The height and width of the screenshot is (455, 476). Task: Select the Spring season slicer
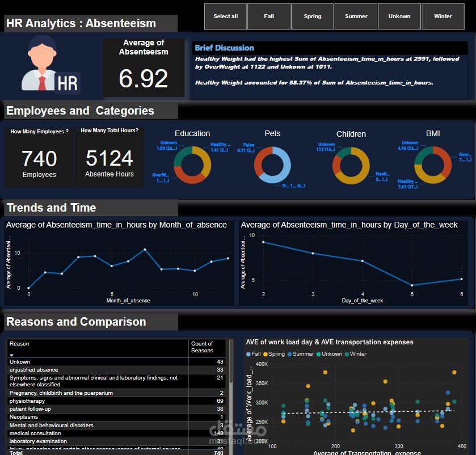coord(313,16)
